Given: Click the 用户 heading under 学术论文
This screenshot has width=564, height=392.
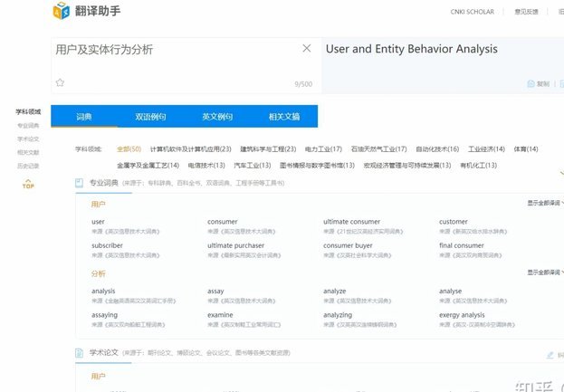Looking at the screenshot, I should click(98, 377).
